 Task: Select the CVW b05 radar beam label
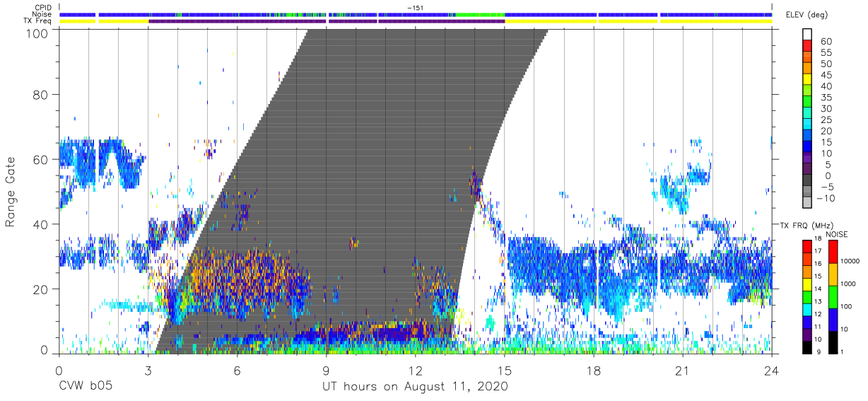(86, 387)
